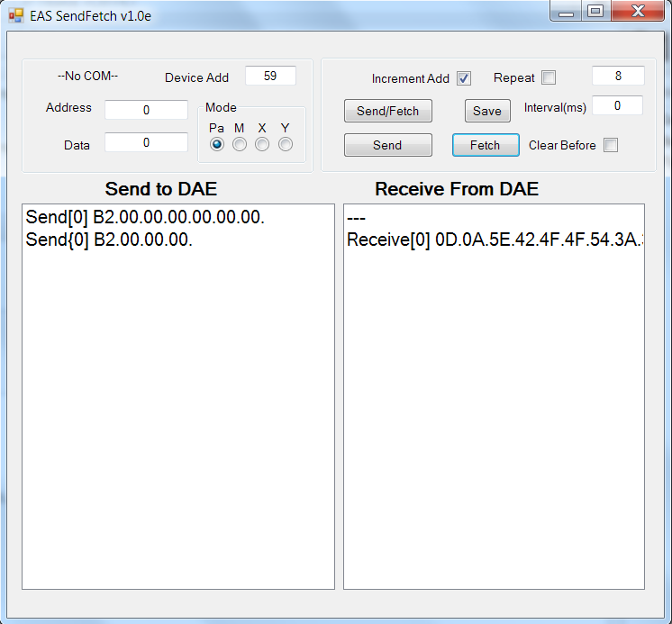Select the Data input box
Image resolution: width=672 pixels, height=624 pixels.
tap(146, 142)
